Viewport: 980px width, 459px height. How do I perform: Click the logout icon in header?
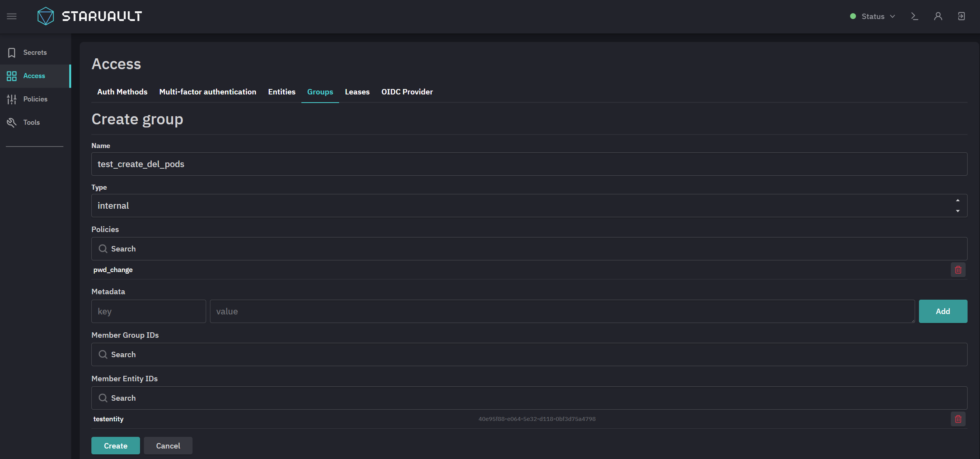click(961, 16)
